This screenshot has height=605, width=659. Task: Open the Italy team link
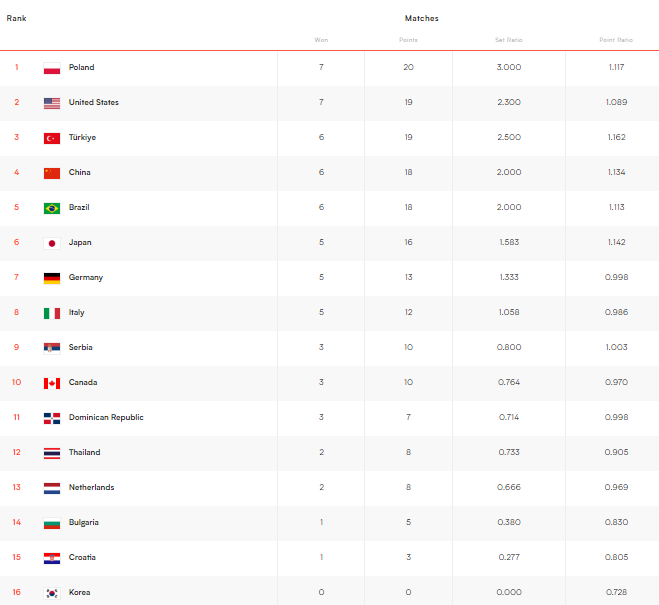(x=77, y=313)
